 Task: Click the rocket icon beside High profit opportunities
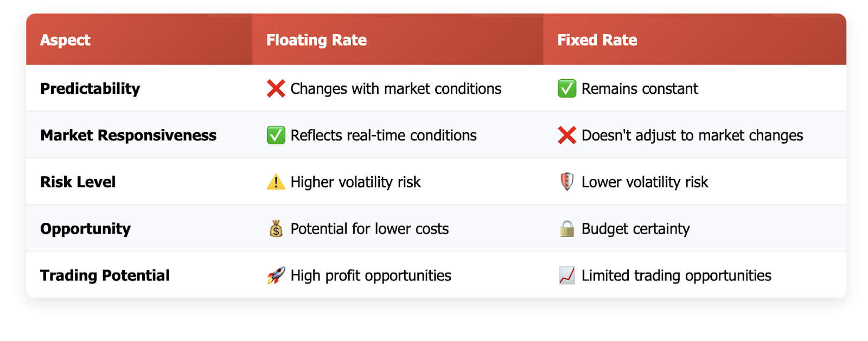point(276,275)
